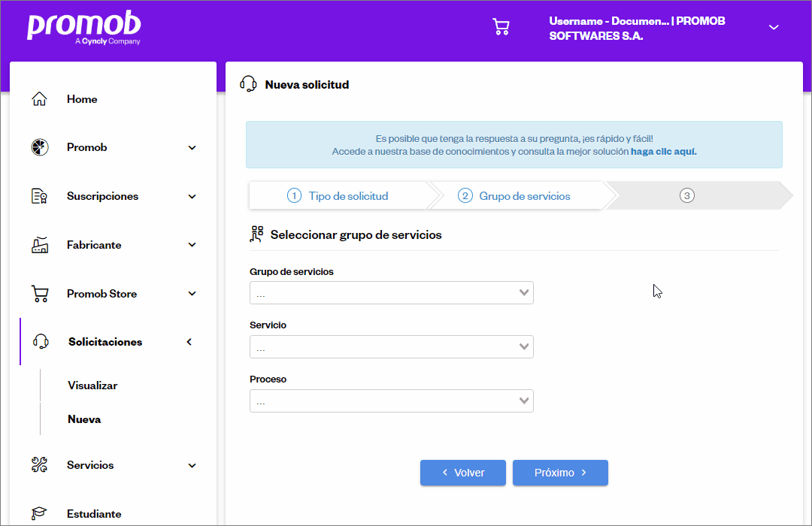The image size is (812, 526).
Task: Go to step 3 in wizard
Action: click(686, 195)
